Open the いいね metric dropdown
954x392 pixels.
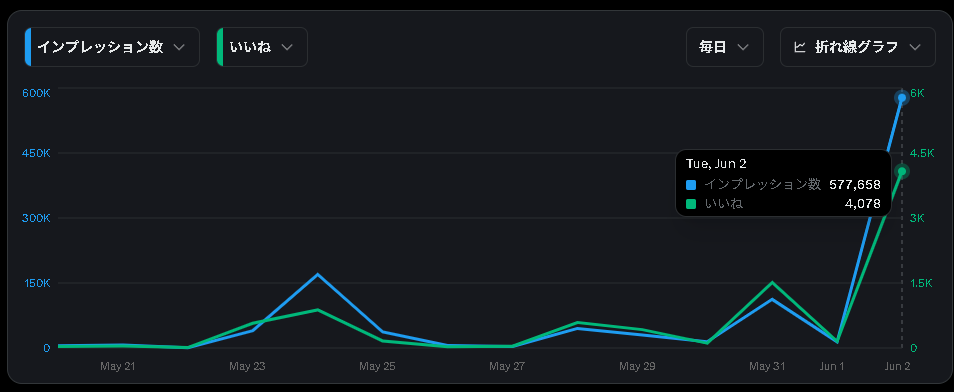click(x=262, y=47)
